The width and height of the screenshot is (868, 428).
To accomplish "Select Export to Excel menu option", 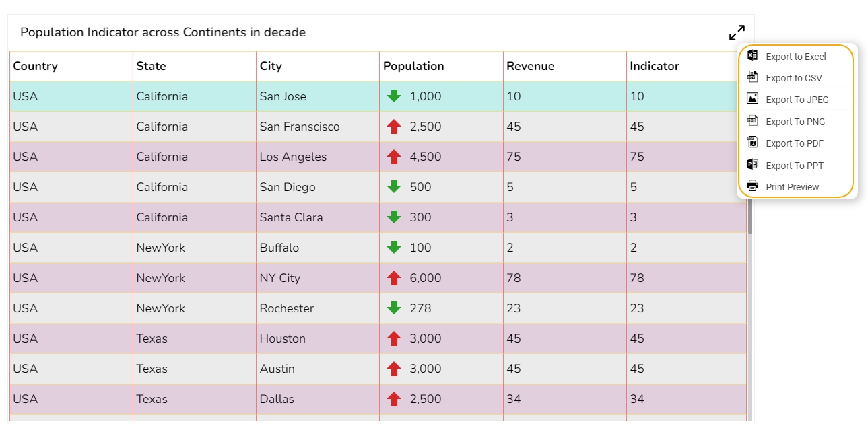I will 795,57.
